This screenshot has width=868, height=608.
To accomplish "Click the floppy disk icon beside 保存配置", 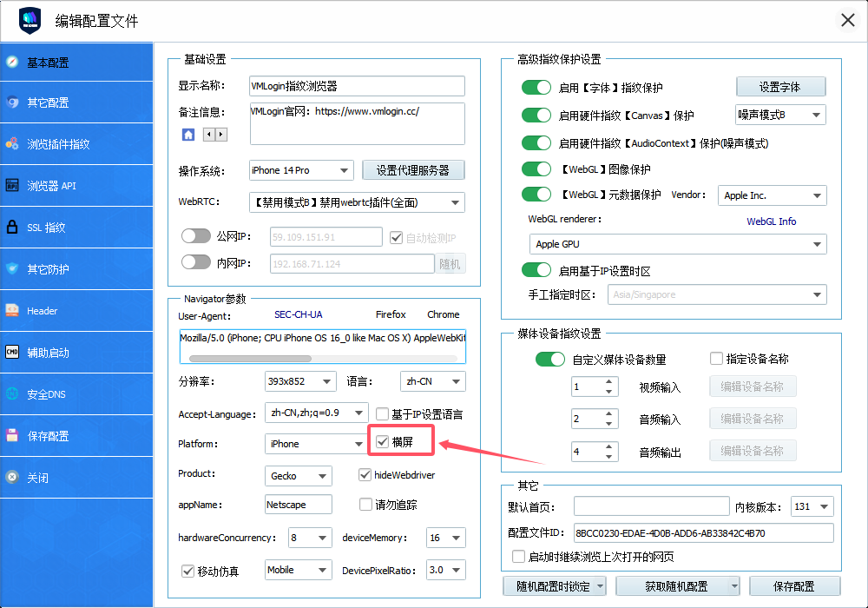I will (x=13, y=435).
